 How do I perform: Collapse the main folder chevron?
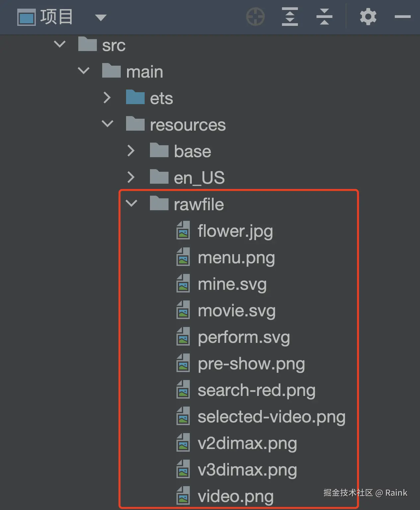84,71
